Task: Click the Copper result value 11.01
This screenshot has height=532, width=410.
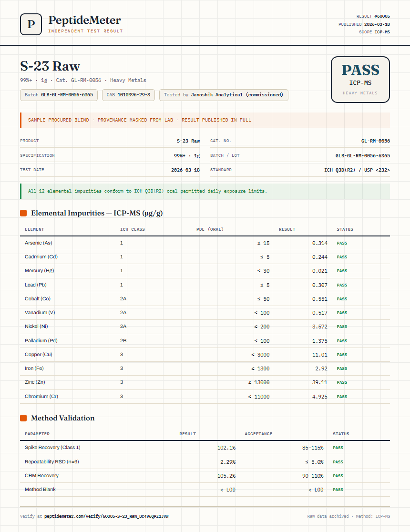Action: [x=320, y=355]
